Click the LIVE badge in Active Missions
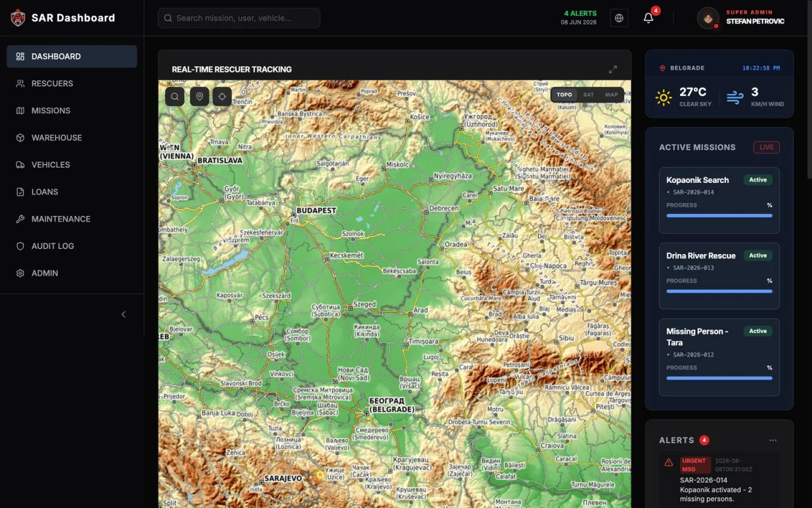The width and height of the screenshot is (812, 508). (766, 147)
